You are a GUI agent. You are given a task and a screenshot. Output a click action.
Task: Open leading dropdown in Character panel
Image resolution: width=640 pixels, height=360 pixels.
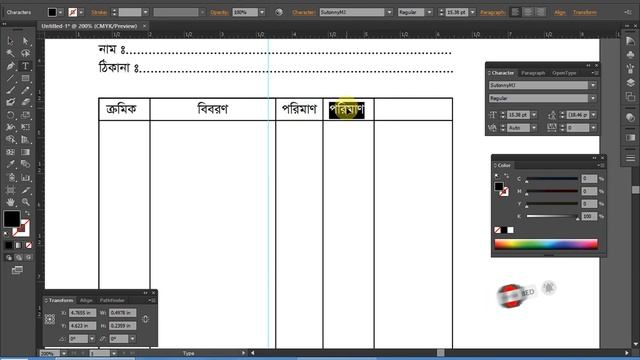(x=593, y=115)
